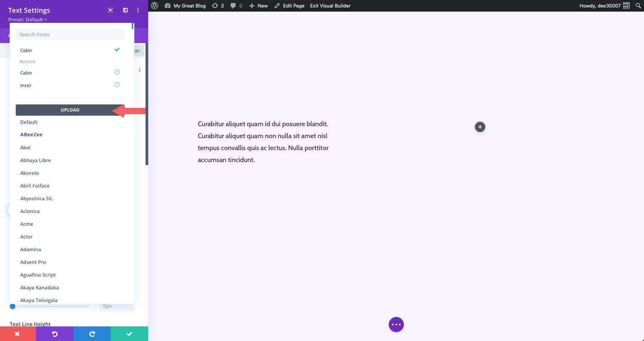644x341 pixels.
Task: Open the Text Settings three-dot menu
Action: click(x=138, y=10)
